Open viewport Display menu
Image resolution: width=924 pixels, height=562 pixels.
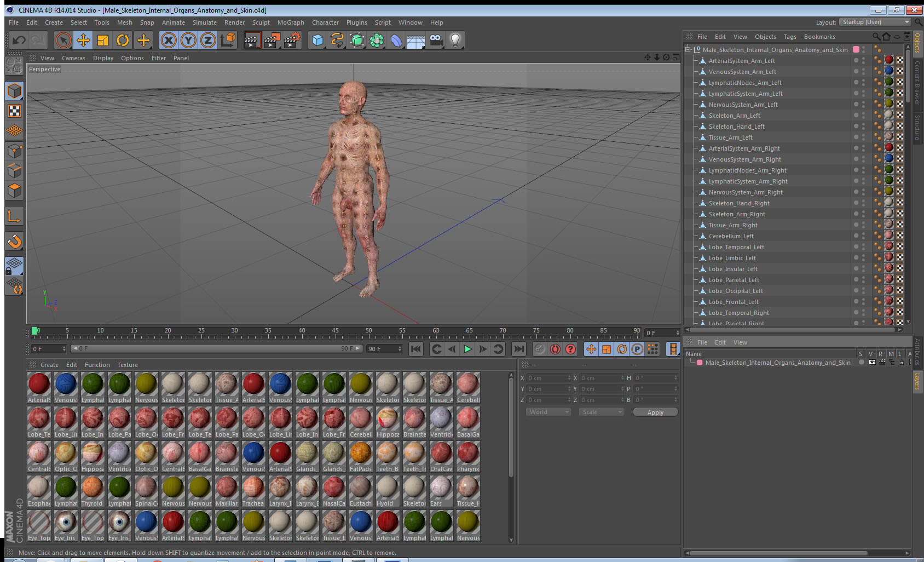[x=103, y=58]
